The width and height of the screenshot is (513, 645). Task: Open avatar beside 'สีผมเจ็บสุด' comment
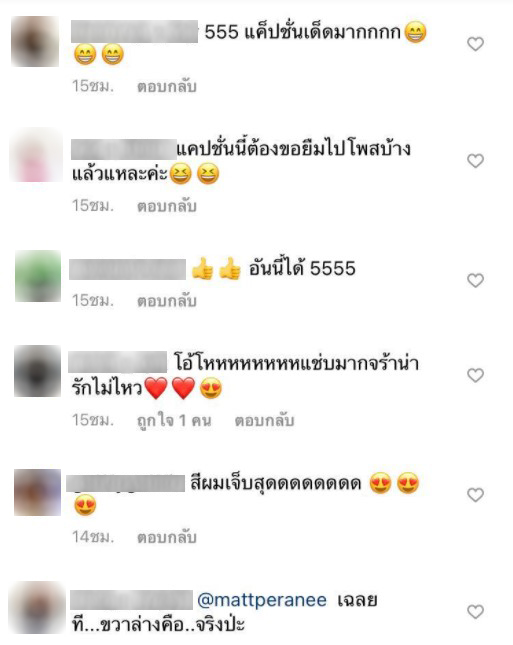(x=37, y=492)
